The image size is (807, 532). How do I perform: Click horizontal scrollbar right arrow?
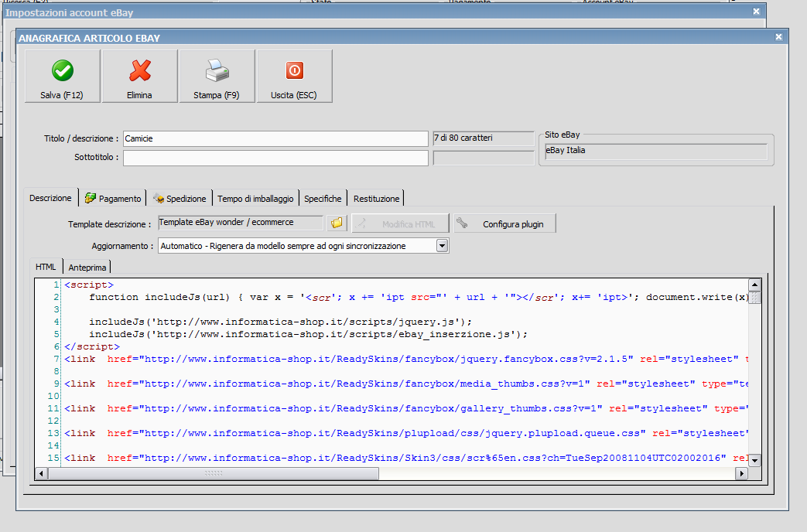click(x=741, y=473)
